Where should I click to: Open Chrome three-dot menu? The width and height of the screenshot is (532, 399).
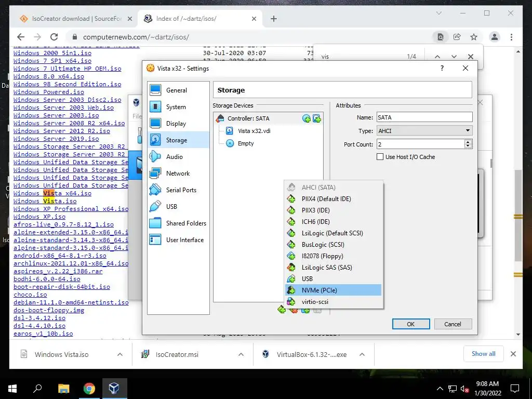(511, 37)
